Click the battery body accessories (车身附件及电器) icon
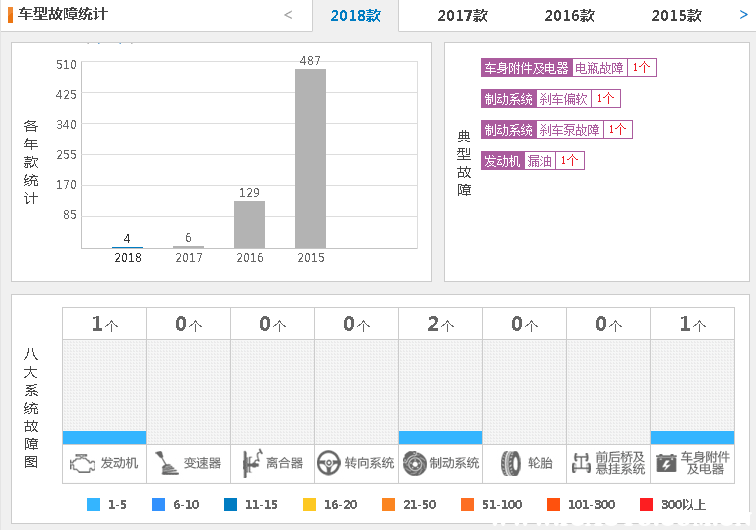The width and height of the screenshot is (756, 530). [666, 464]
